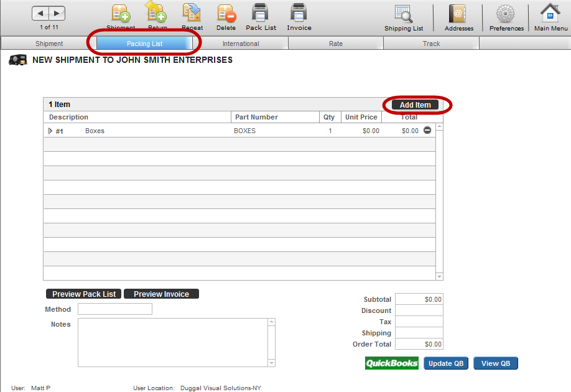Go to the previous record arrow
Image resolution: width=571 pixels, height=392 pixels.
click(40, 14)
